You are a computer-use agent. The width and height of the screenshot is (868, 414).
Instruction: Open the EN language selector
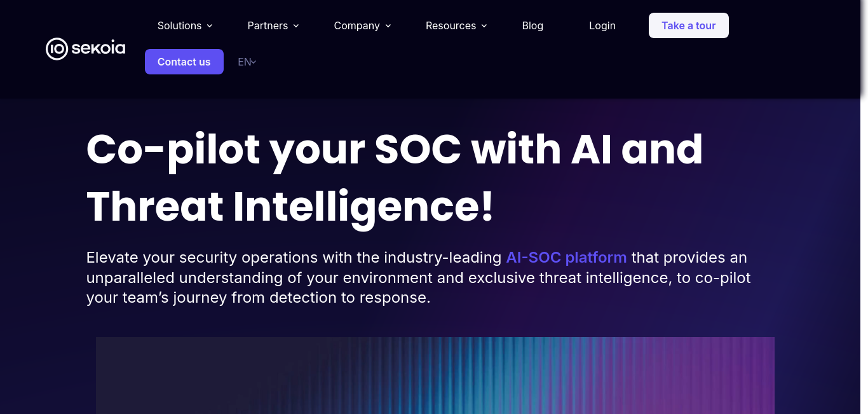click(245, 62)
